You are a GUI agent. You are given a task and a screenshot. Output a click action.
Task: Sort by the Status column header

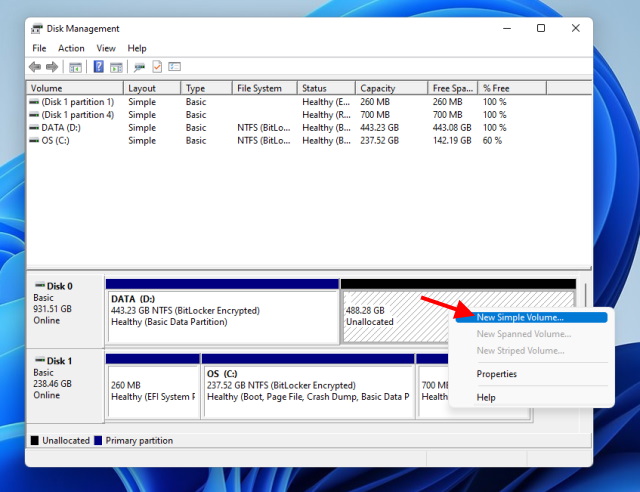pos(326,88)
